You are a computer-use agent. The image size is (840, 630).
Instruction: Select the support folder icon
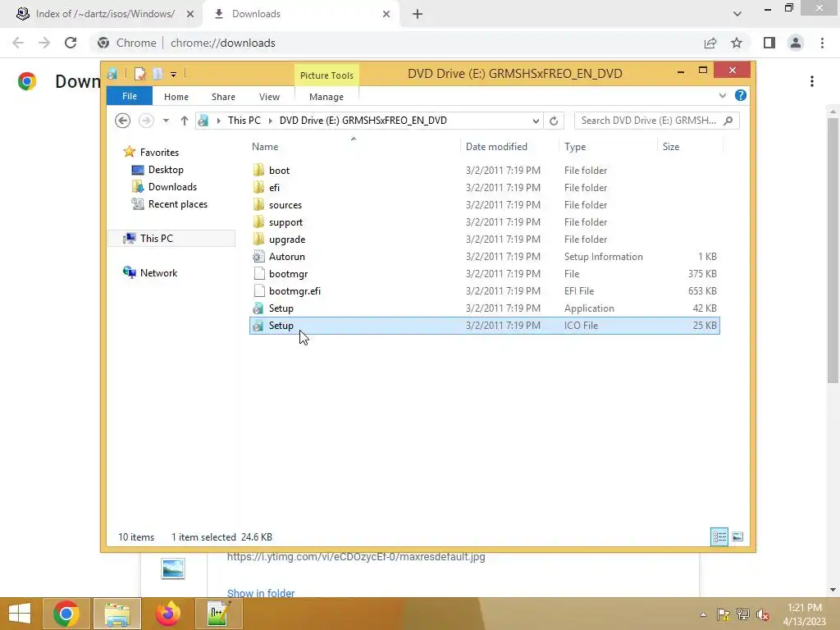258,221
